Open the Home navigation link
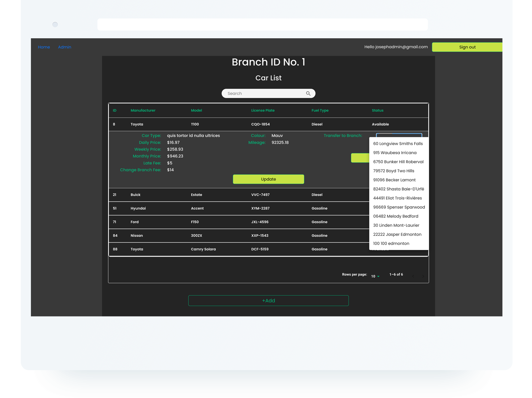Screen dimensions: 532x398 click(x=44, y=47)
